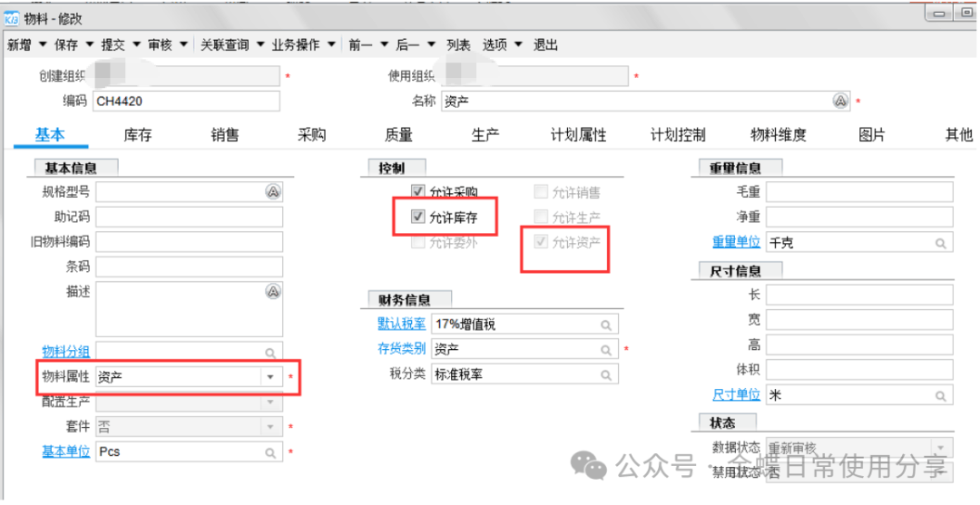Image resolution: width=980 pixels, height=505 pixels.
Task: Toggle the 允许采购 checkbox
Action: click(x=418, y=191)
